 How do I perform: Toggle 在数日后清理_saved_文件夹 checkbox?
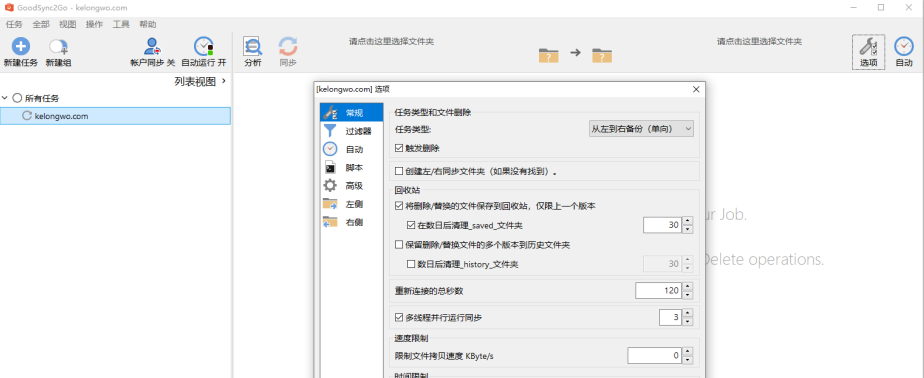(x=411, y=225)
